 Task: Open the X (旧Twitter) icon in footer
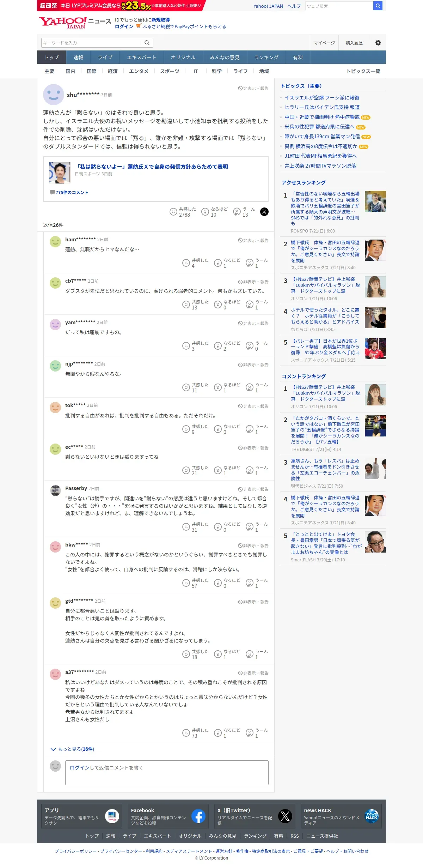pos(285,816)
